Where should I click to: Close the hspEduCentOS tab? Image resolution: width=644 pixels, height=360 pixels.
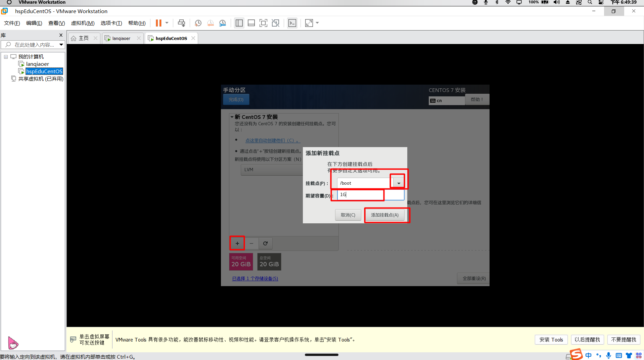(x=193, y=38)
